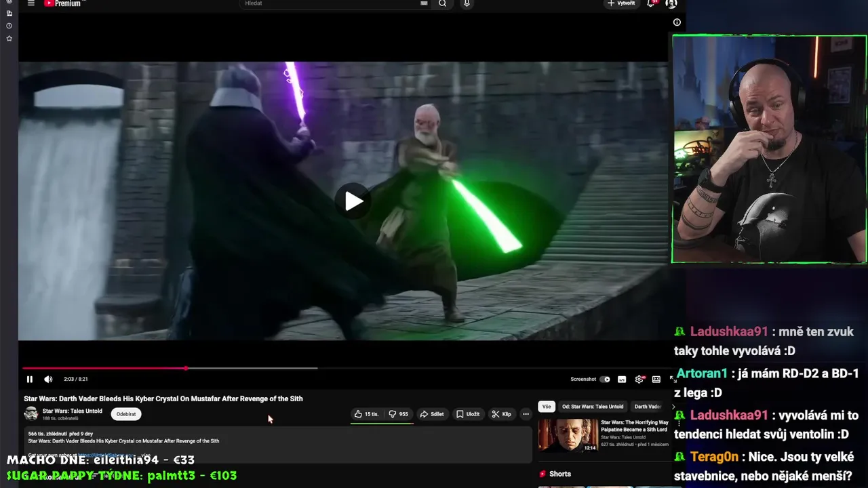Click the Shorts red logo icon
Image resolution: width=868 pixels, height=488 pixels.
click(x=542, y=474)
